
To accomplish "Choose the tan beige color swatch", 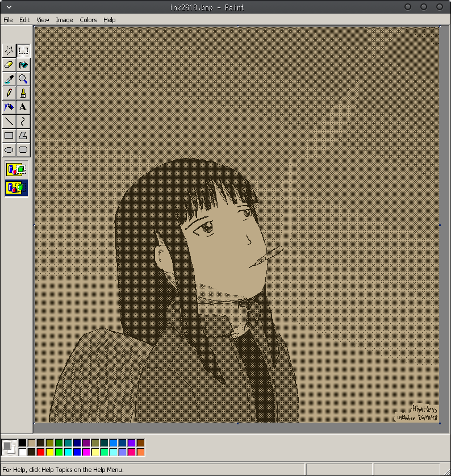I will point(32,443).
